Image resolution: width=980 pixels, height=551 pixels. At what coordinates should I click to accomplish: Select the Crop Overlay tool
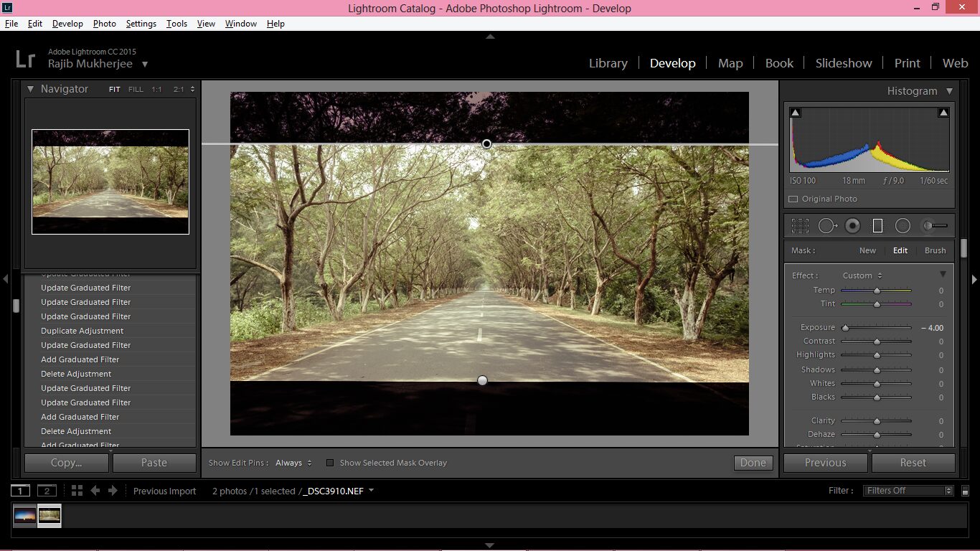click(800, 226)
